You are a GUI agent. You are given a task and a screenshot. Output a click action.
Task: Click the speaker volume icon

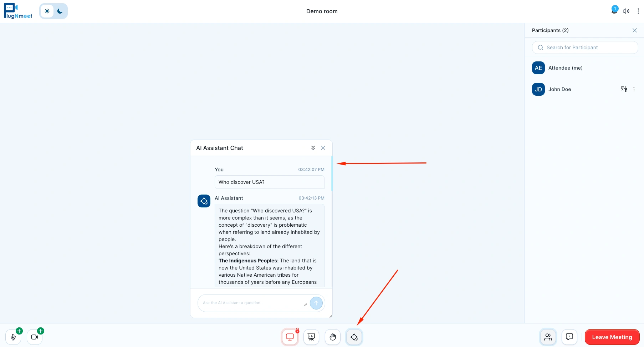(x=626, y=11)
